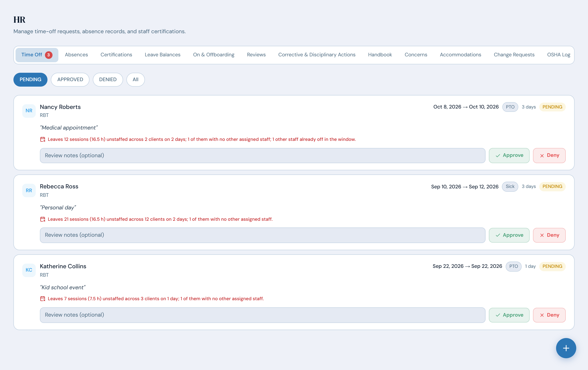Click calendar warning icon on Rebecca Ross card
Screen dimensions: 588x370
coord(43,219)
